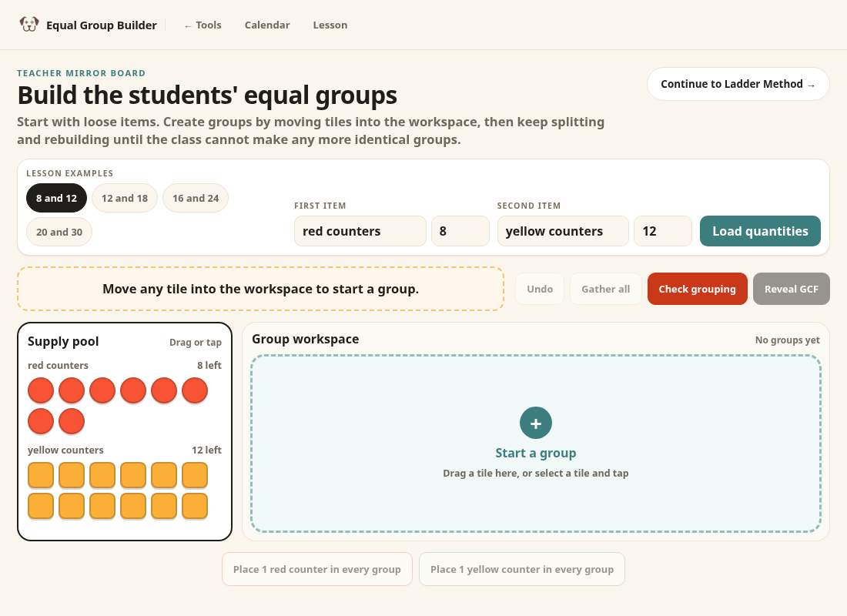Click Load quantities button
The image size is (847, 616).
(760, 231)
